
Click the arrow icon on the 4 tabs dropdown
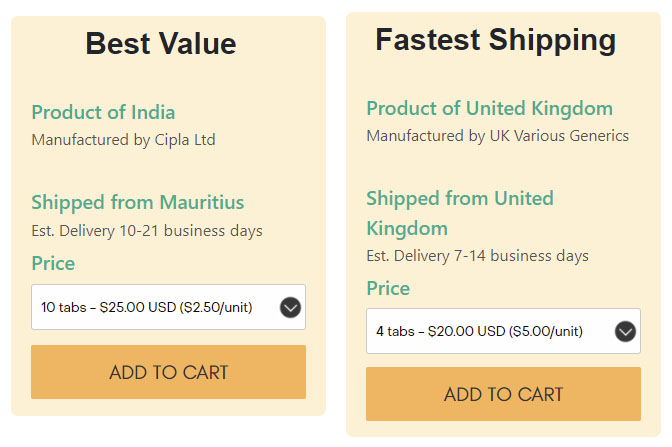tap(625, 331)
